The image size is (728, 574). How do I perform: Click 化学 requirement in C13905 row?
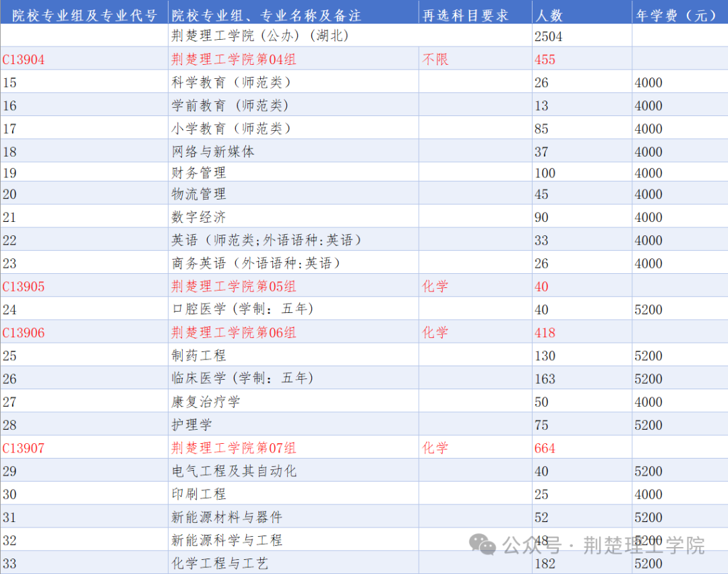(x=435, y=286)
